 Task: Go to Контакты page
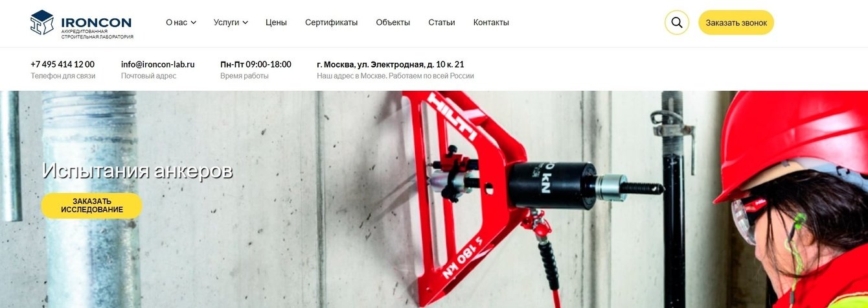(x=491, y=22)
